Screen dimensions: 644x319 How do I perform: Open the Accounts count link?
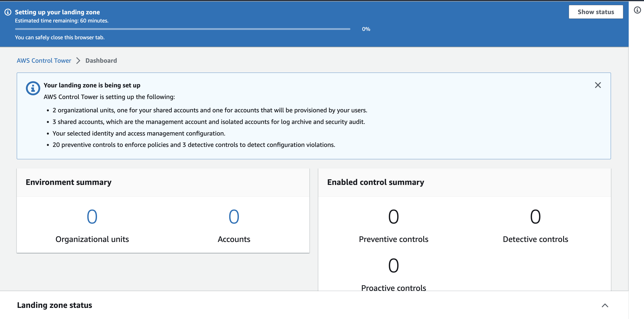click(234, 217)
